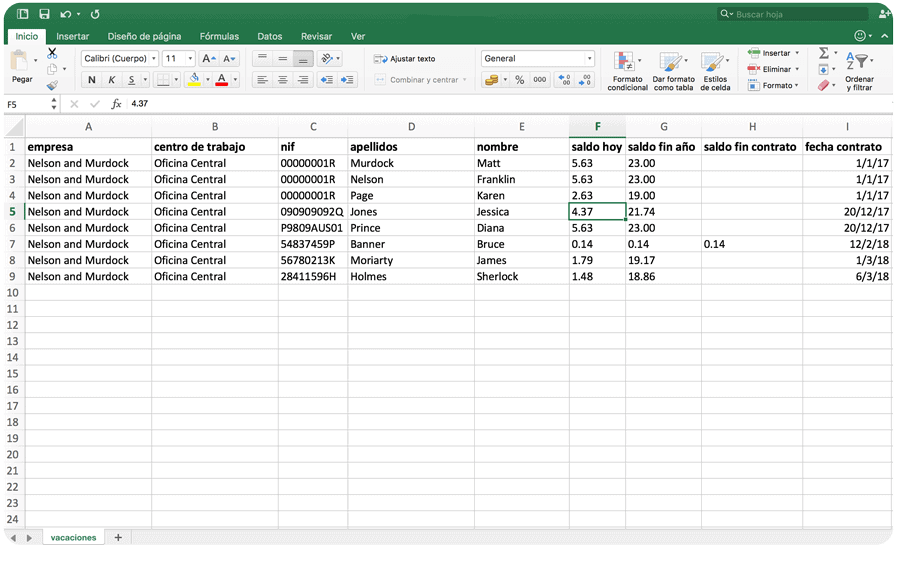Click the Clear eraser icon

[x=824, y=86]
